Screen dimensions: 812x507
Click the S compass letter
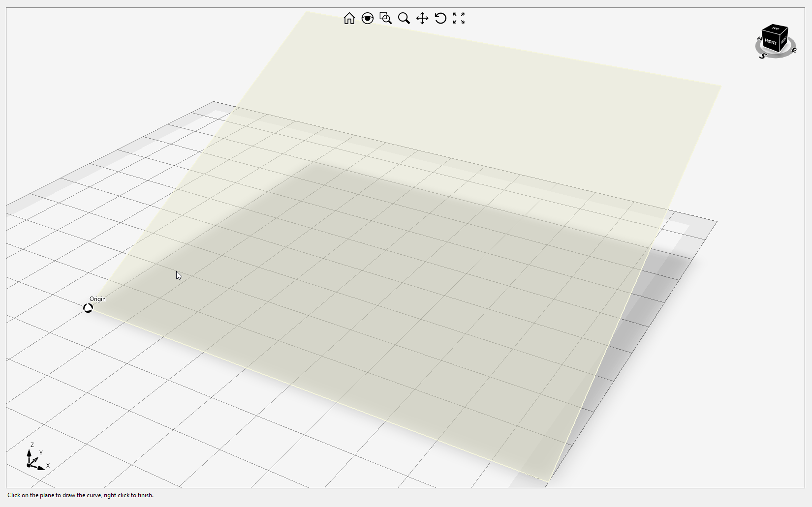coord(762,56)
